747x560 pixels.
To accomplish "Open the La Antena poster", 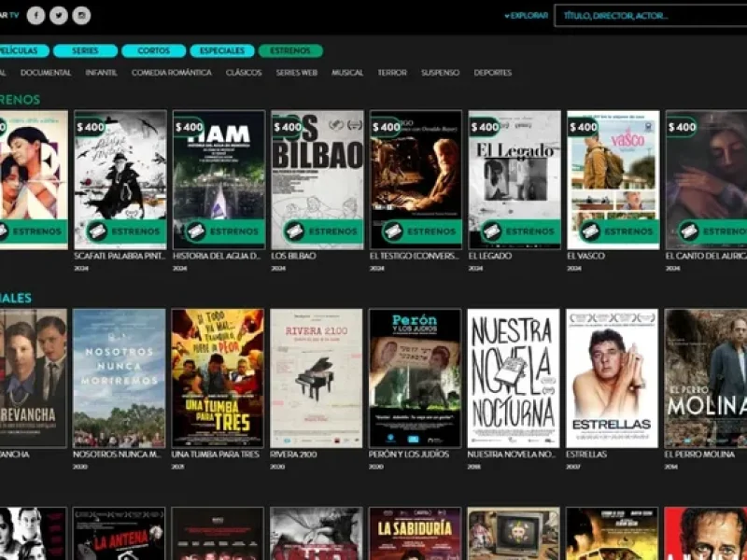I will pos(120,533).
